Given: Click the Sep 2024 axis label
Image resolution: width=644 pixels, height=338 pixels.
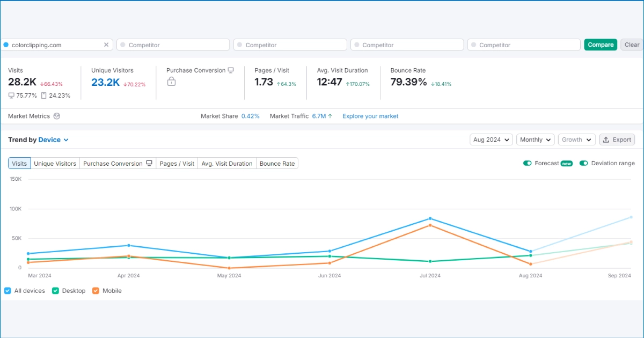Looking at the screenshot, I should tap(619, 276).
